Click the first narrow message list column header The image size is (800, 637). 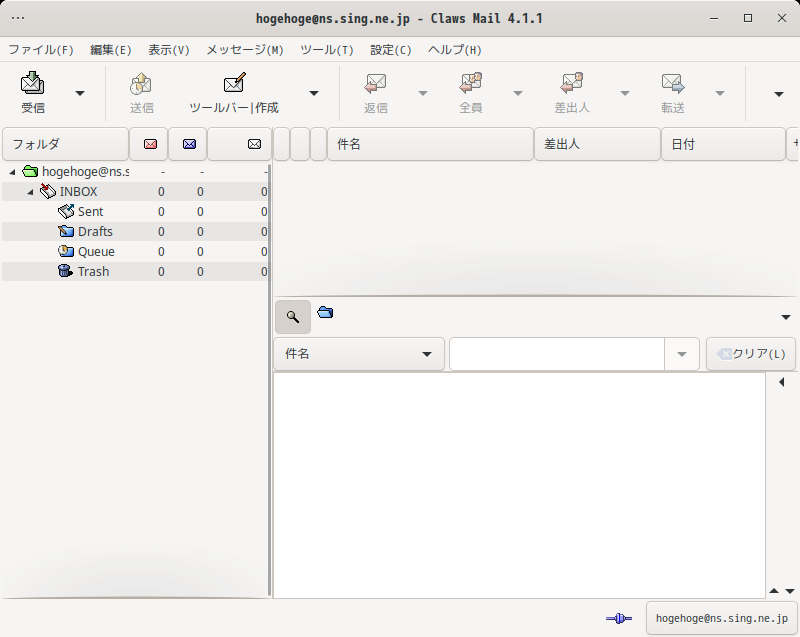(x=282, y=144)
